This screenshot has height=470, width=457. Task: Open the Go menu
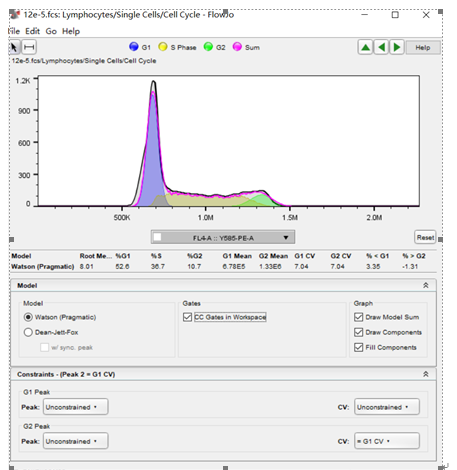[x=51, y=31]
